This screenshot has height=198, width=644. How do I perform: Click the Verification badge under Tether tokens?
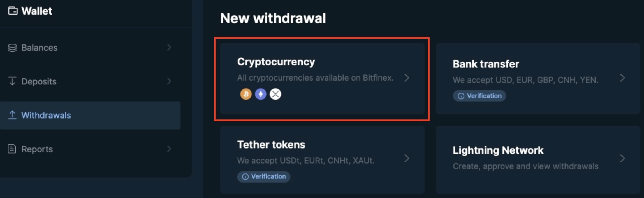tap(264, 177)
